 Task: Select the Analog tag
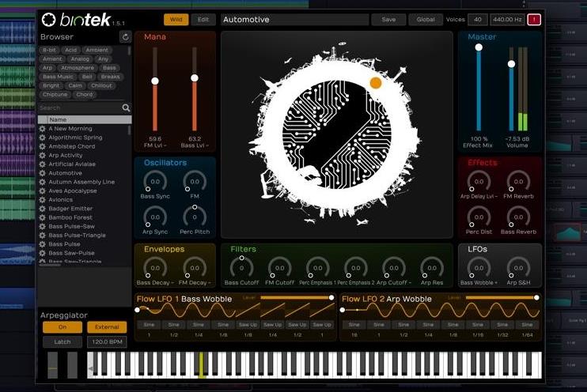80,58
